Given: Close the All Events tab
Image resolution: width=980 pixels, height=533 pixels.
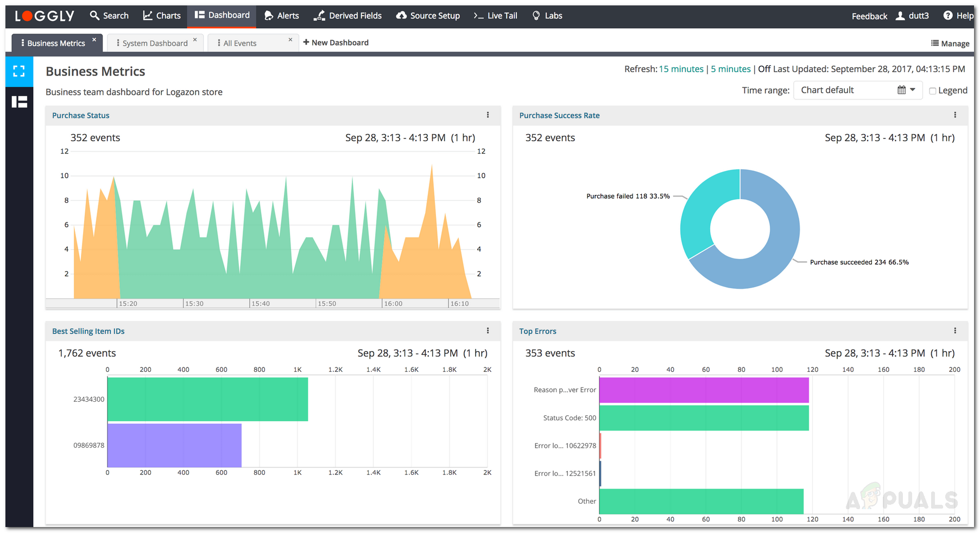Looking at the screenshot, I should pyautogui.click(x=290, y=40).
